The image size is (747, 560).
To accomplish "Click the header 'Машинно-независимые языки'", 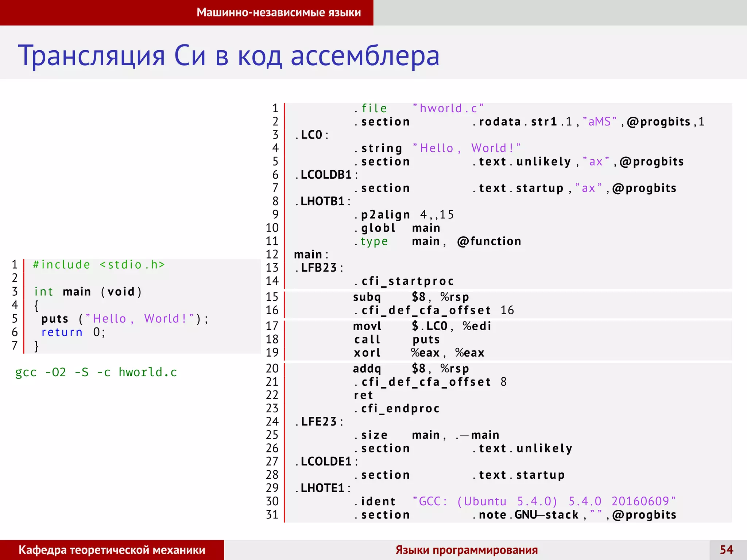I will 279,13.
